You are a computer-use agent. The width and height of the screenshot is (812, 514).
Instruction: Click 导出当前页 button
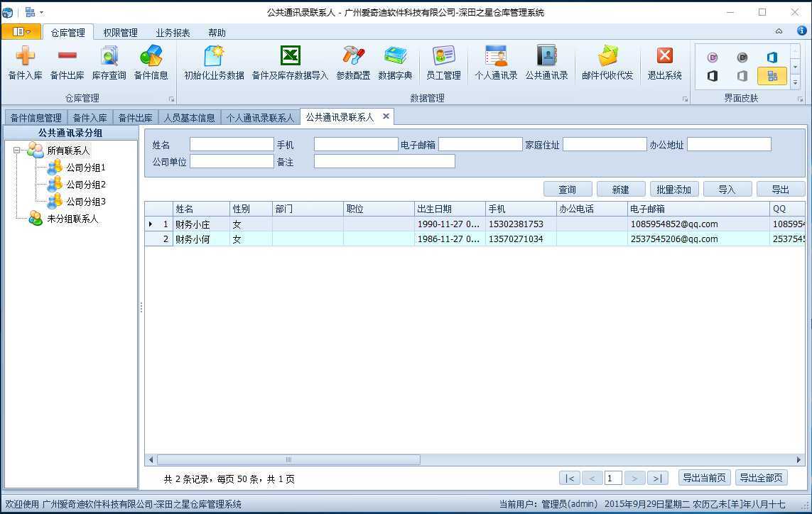click(704, 478)
